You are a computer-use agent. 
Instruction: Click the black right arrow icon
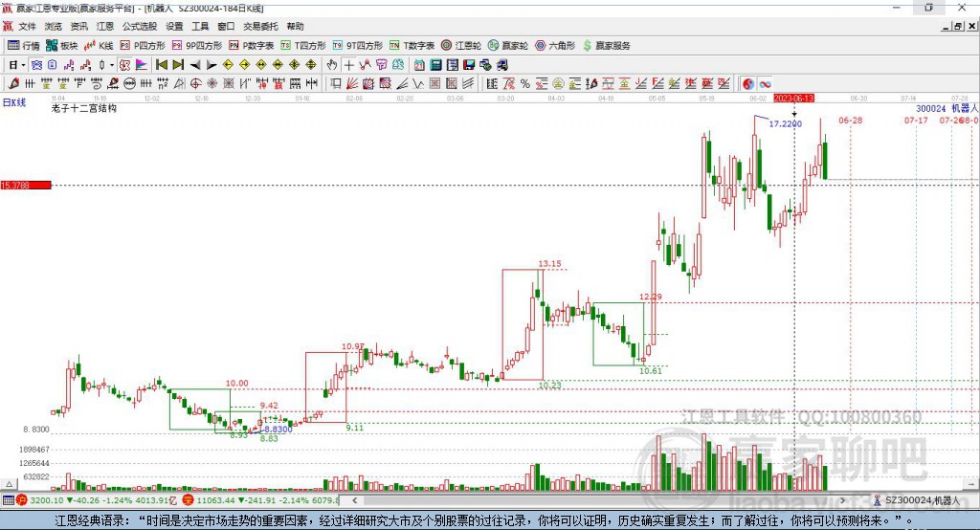(x=212, y=65)
